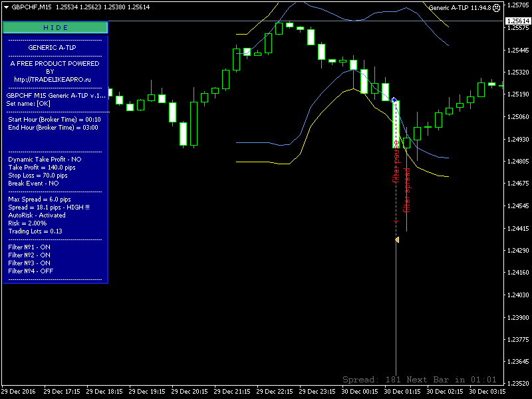Click 'Spread: 181 Next Bar in 01:01' text

coord(420,379)
